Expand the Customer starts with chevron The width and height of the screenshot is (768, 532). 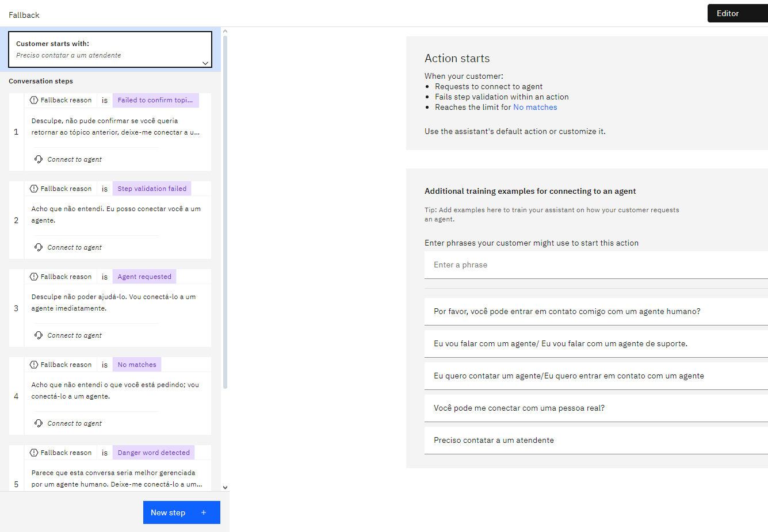[x=205, y=63]
